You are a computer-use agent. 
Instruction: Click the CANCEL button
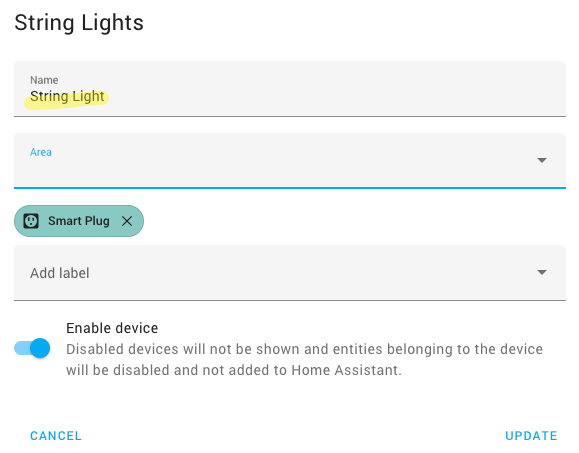pos(56,436)
